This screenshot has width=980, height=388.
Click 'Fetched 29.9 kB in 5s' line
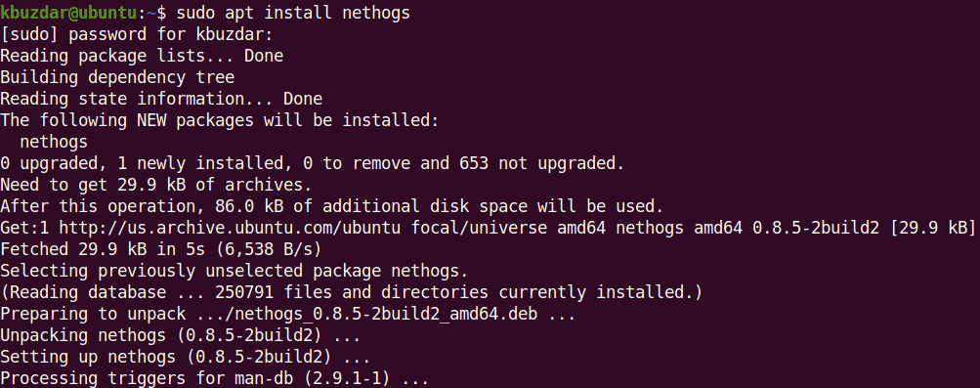(160, 249)
